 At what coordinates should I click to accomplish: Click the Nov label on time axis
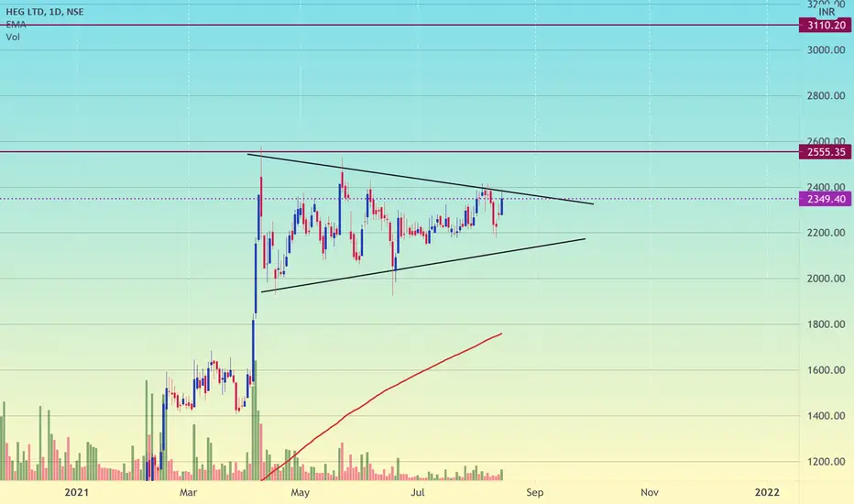pos(650,493)
